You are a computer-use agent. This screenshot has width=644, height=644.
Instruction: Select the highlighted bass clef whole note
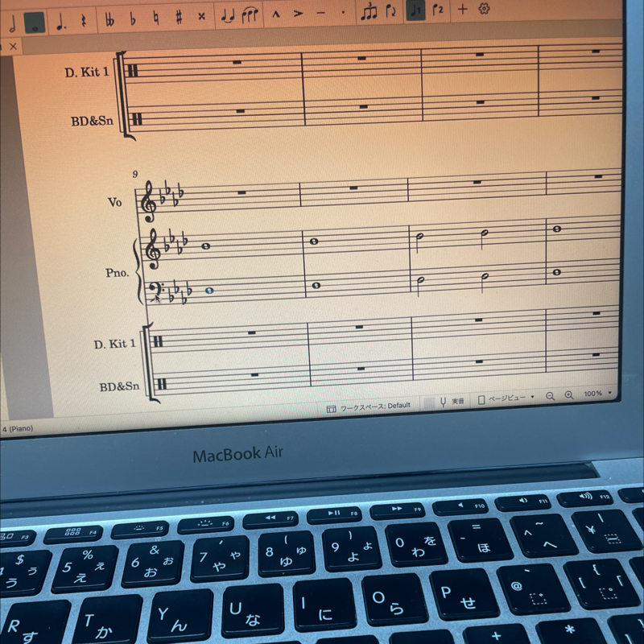[x=210, y=291]
